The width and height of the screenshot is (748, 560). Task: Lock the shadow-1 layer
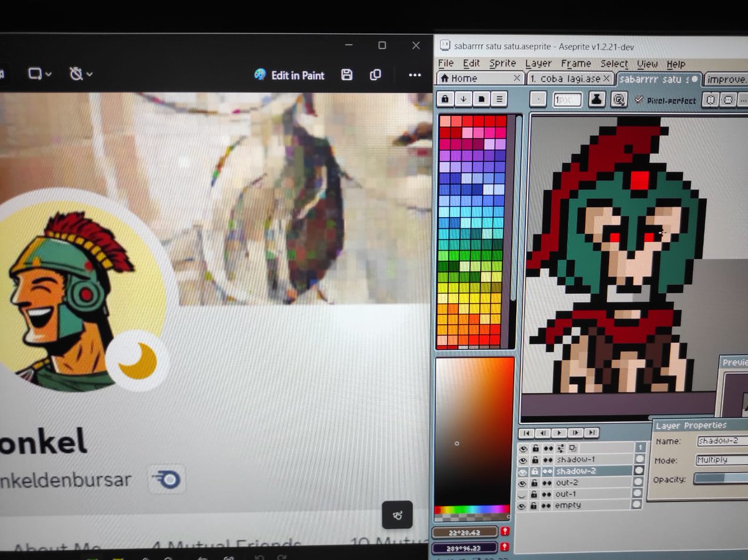[x=535, y=460]
